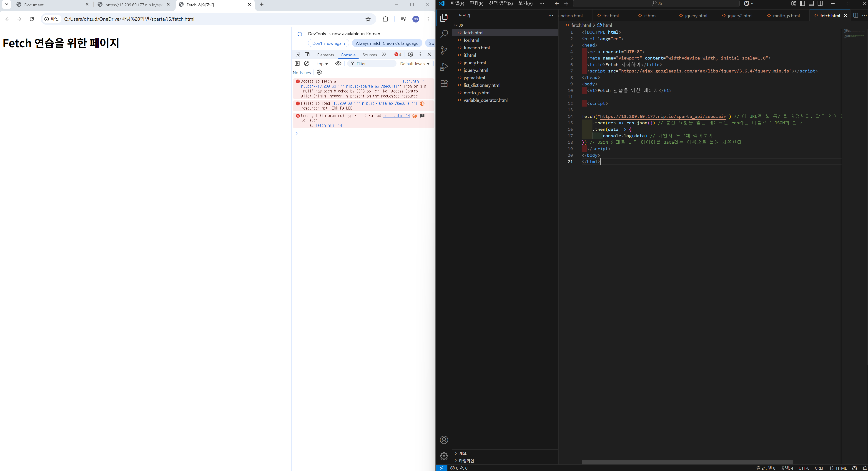Viewport: 868px width, 471px height.
Task: Open DevTools settings gear
Action: coord(410,54)
